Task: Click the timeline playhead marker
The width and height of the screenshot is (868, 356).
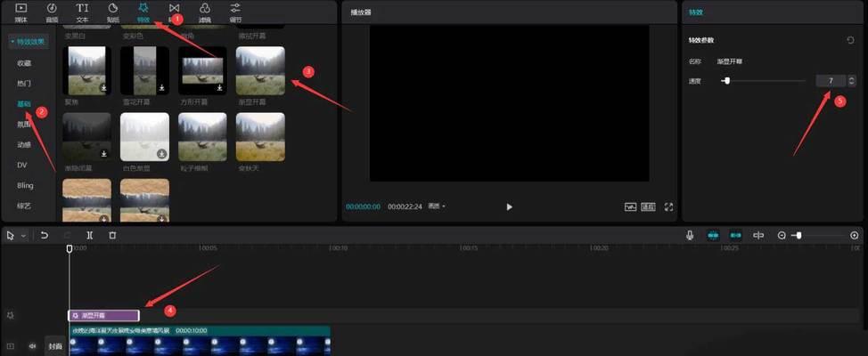Action: (x=70, y=249)
